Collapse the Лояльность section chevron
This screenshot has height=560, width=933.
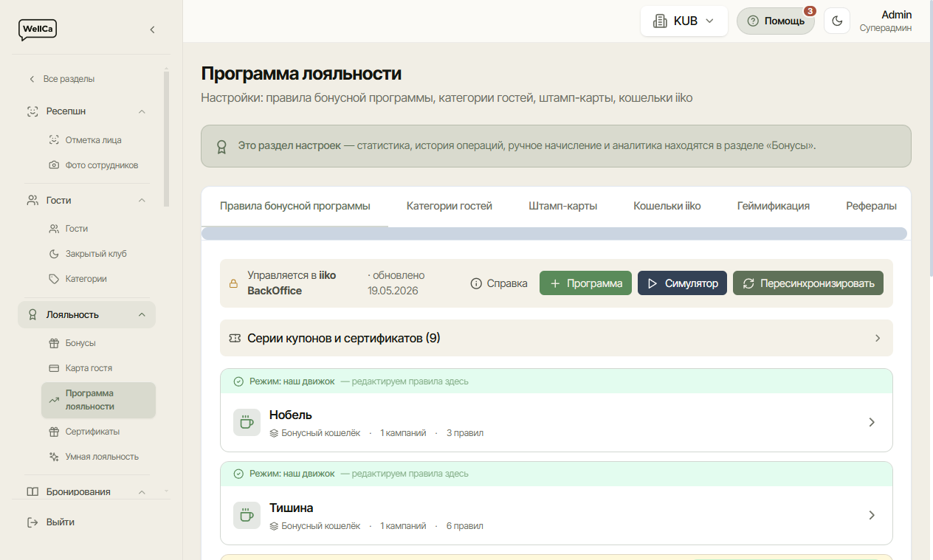142,315
